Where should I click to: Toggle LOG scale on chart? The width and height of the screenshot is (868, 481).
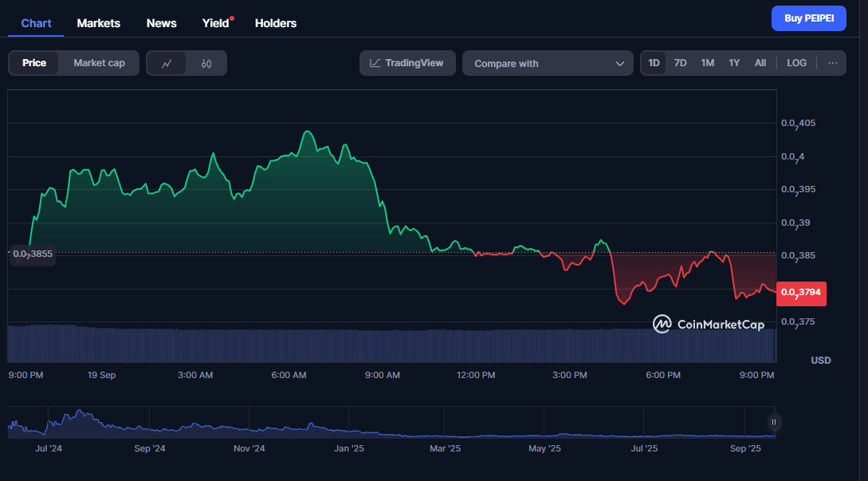pyautogui.click(x=796, y=63)
